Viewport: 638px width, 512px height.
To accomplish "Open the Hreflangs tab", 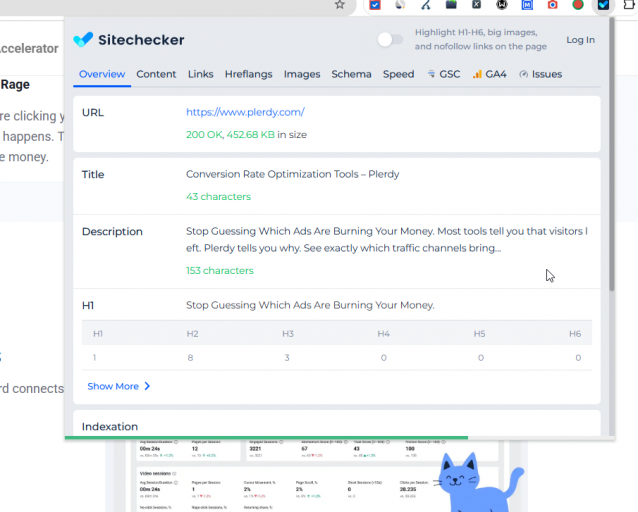I will 249,74.
